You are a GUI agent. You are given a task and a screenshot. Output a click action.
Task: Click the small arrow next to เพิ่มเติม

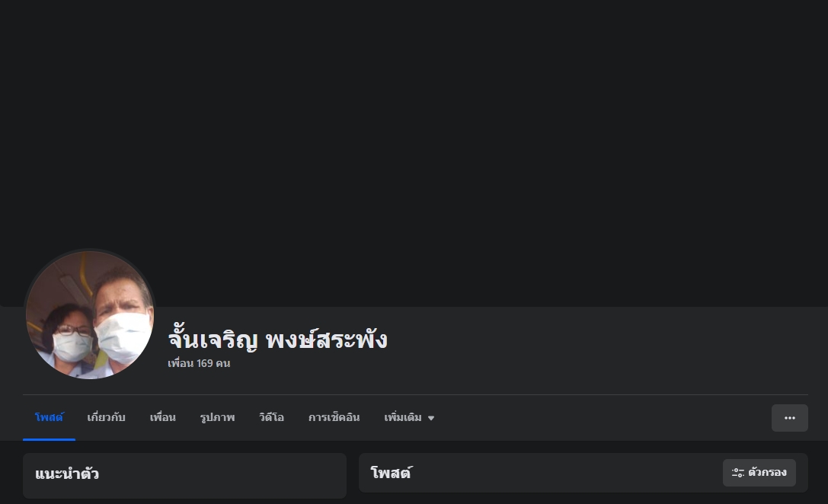pos(431,418)
